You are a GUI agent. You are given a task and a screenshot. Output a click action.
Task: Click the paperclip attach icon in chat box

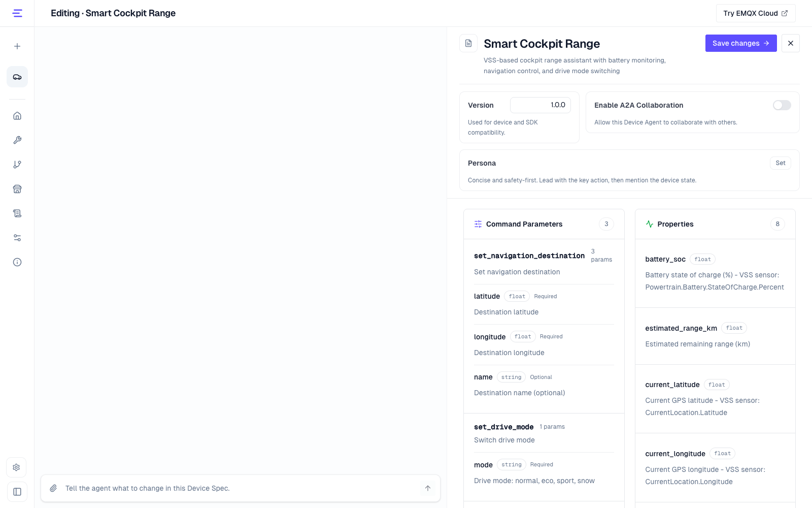pyautogui.click(x=53, y=488)
